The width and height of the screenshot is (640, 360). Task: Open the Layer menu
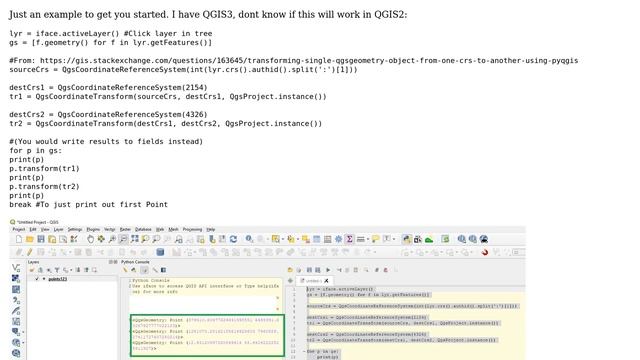point(59,229)
